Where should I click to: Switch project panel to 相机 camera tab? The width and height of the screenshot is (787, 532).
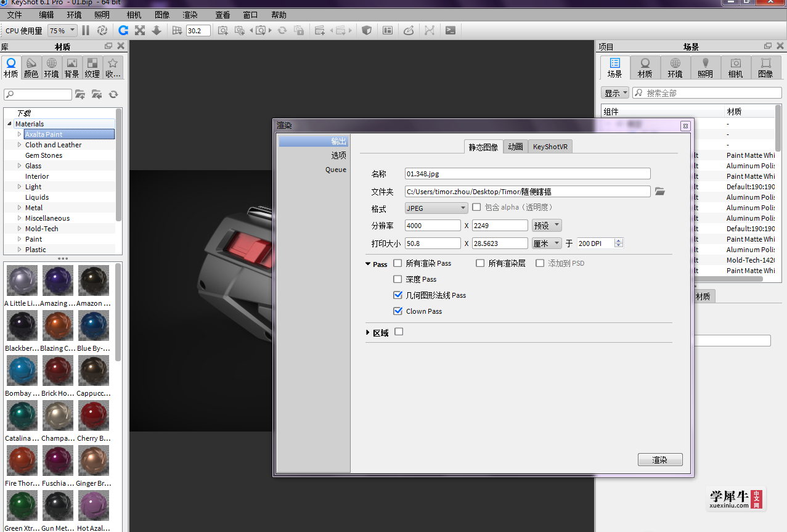tap(736, 68)
